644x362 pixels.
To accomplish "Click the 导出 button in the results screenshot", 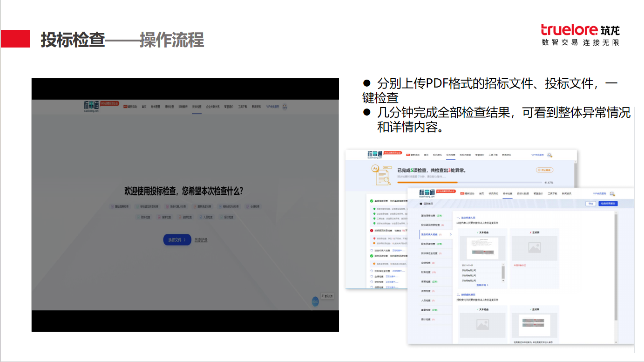I will coord(590,204).
